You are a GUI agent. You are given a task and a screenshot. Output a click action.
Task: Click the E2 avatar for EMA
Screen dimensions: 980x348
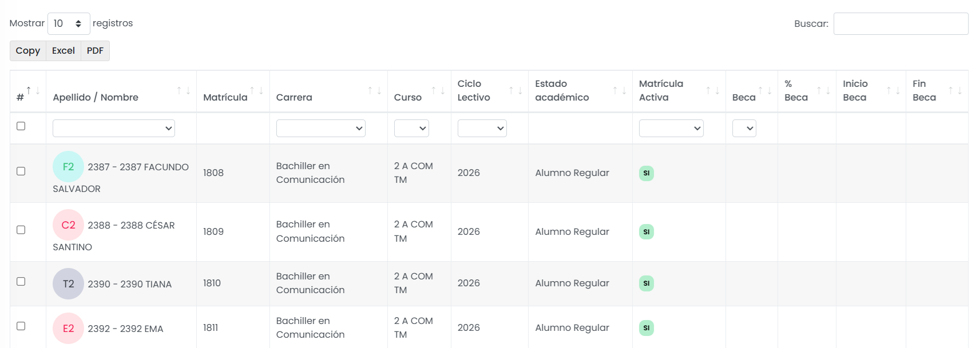(x=68, y=329)
